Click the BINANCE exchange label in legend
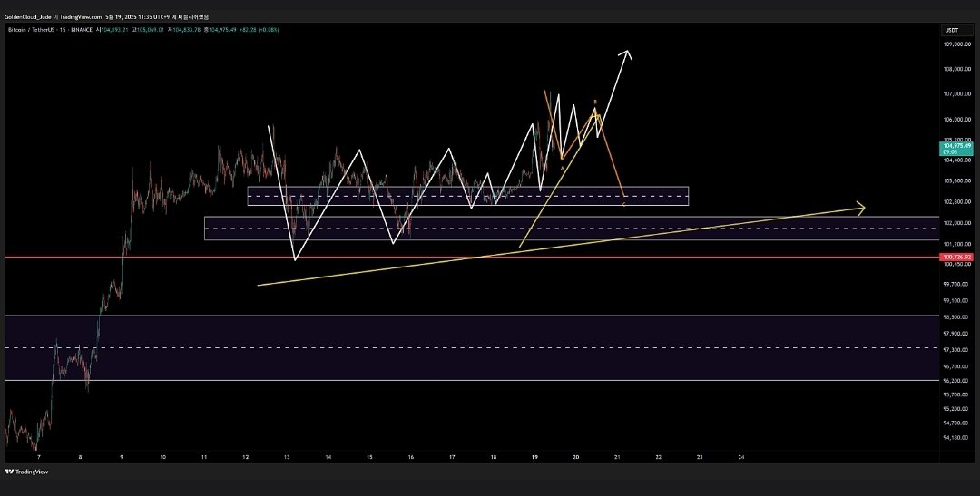Image resolution: width=980 pixels, height=496 pixels. click(82, 30)
